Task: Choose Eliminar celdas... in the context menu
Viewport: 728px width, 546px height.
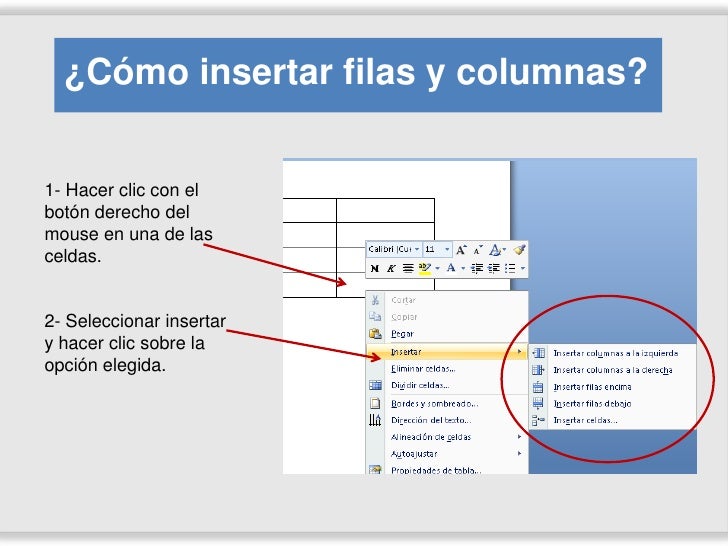Action: [447, 369]
